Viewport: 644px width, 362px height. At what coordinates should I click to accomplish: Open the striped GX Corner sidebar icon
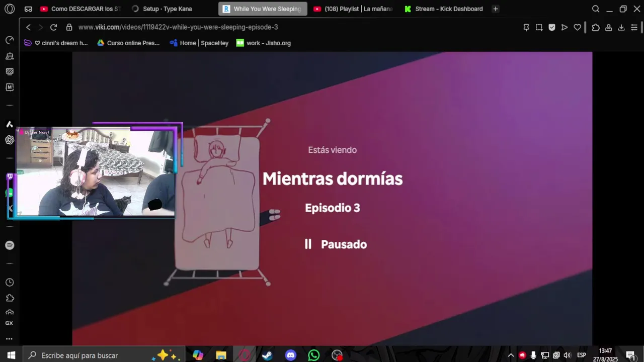10,71
